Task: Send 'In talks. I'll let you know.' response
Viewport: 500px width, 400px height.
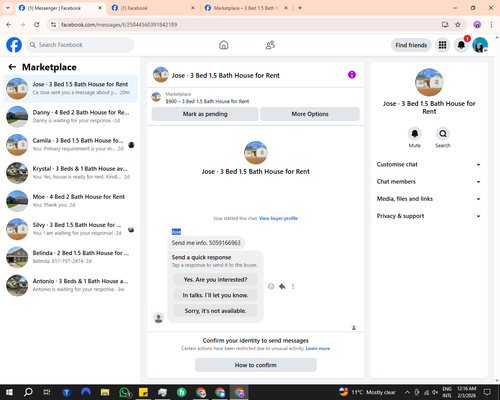Action: pos(215,295)
